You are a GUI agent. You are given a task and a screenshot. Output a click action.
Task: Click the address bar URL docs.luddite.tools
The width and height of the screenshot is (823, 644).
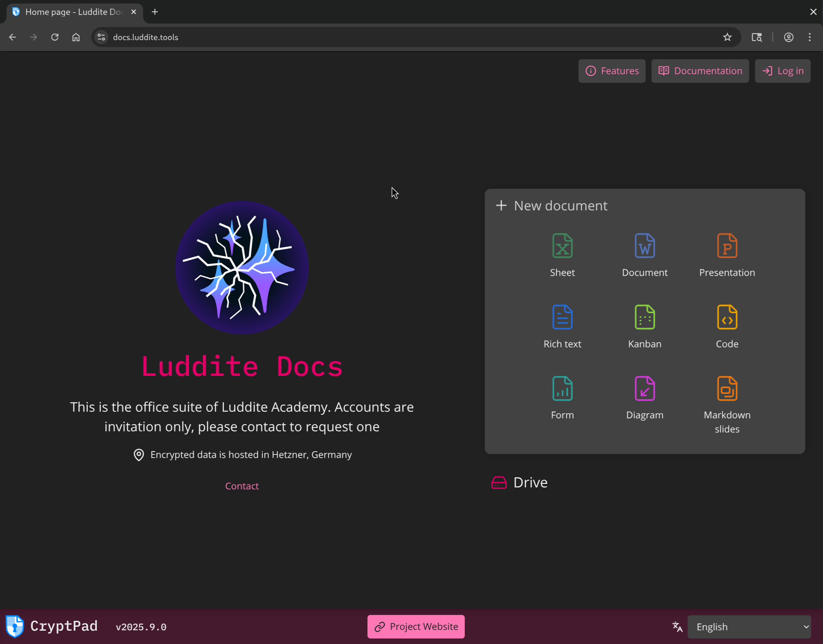tap(146, 37)
